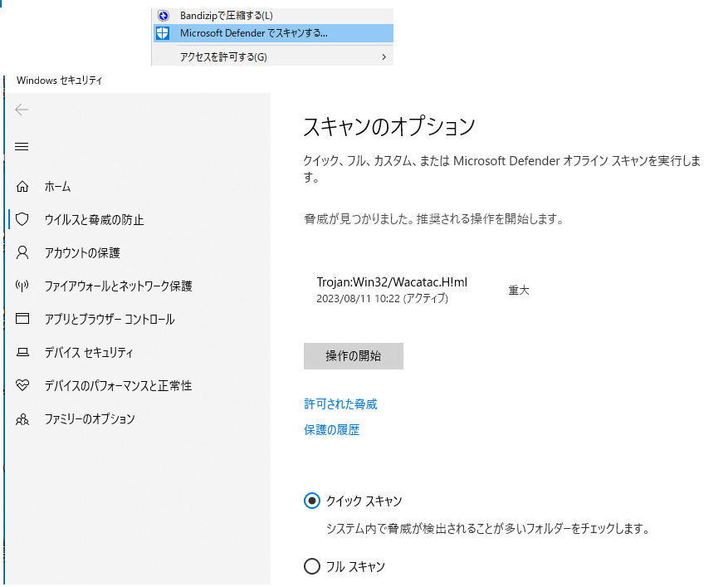Click the family options people icon
728x587 pixels.
tap(22, 419)
